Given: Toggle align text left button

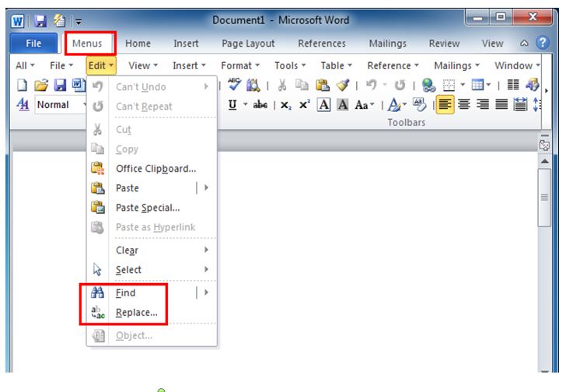Looking at the screenshot, I should 445,105.
